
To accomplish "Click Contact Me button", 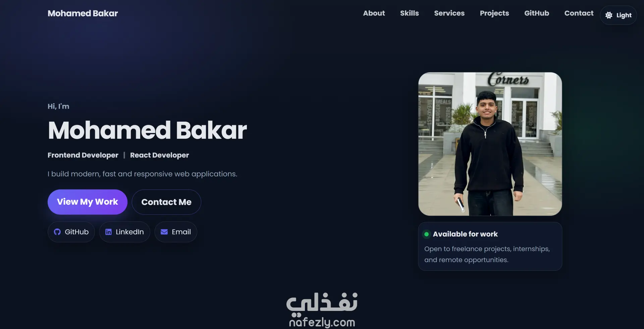I will pyautogui.click(x=166, y=202).
